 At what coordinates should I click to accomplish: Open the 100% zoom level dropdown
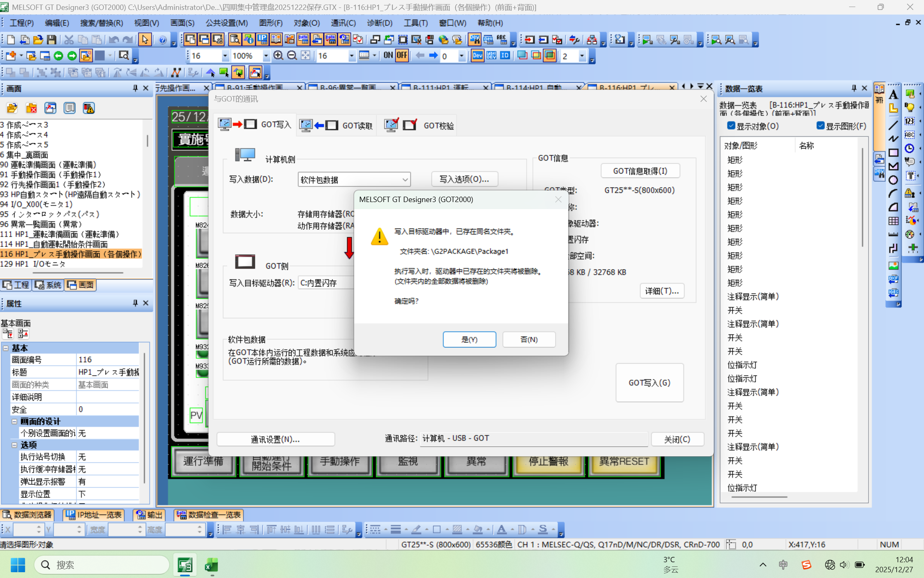266,55
